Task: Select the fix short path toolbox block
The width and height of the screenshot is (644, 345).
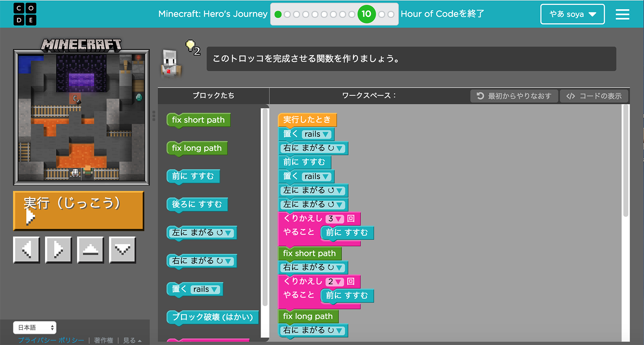Action: coord(198,120)
